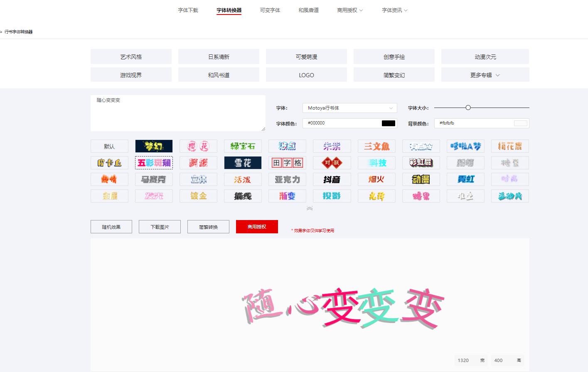588x372 pixels.
Task: Collapse the effects panel with the chevron
Action: coord(310,208)
